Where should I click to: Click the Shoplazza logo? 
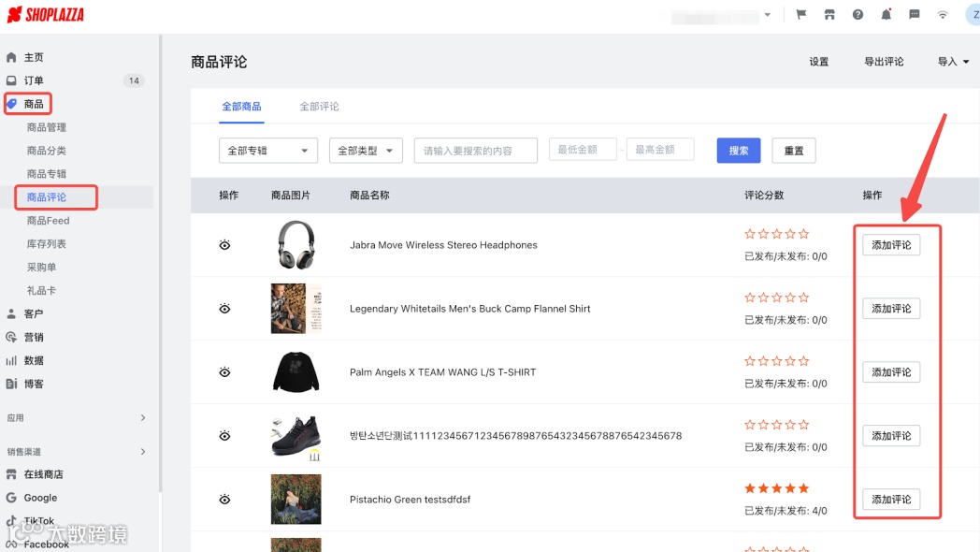pyautogui.click(x=46, y=14)
